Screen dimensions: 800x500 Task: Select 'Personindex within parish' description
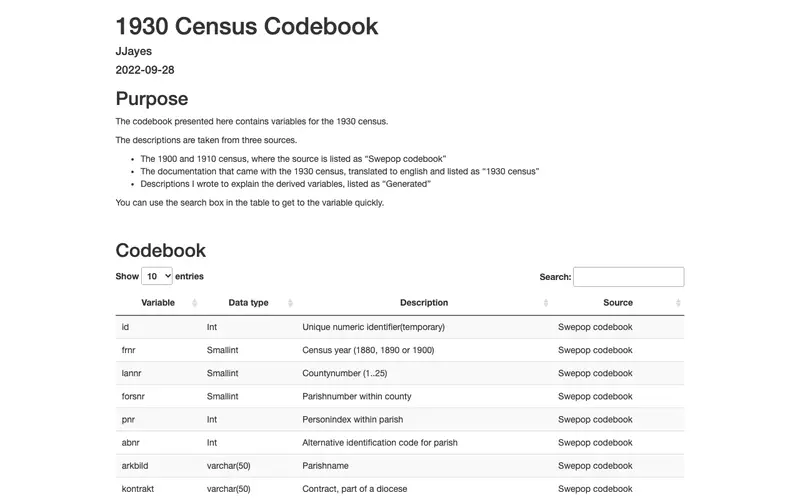(x=353, y=419)
